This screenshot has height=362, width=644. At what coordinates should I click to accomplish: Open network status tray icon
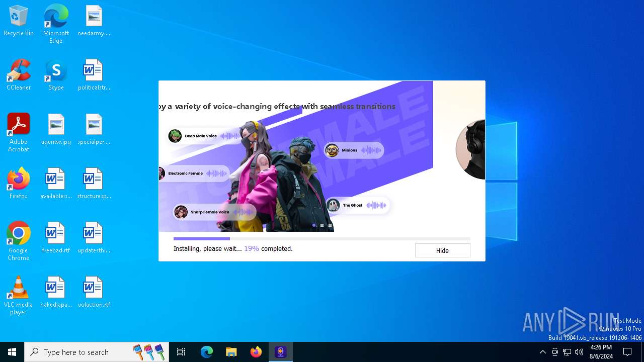[567, 352]
